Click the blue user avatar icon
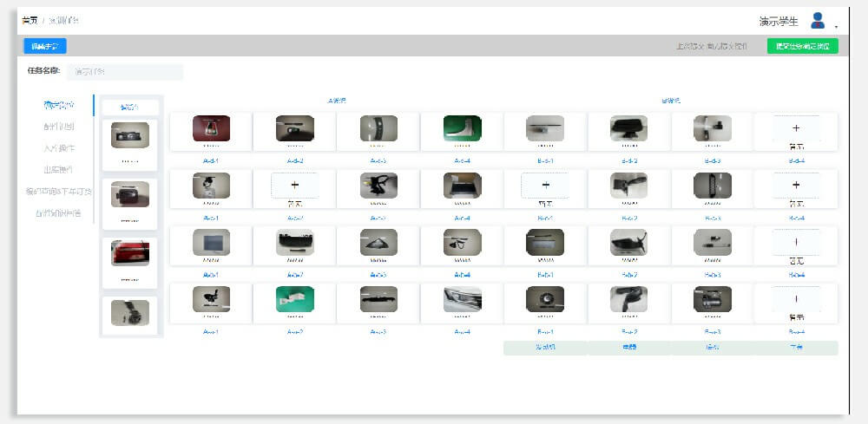This screenshot has height=424, width=868. pyautogui.click(x=817, y=20)
